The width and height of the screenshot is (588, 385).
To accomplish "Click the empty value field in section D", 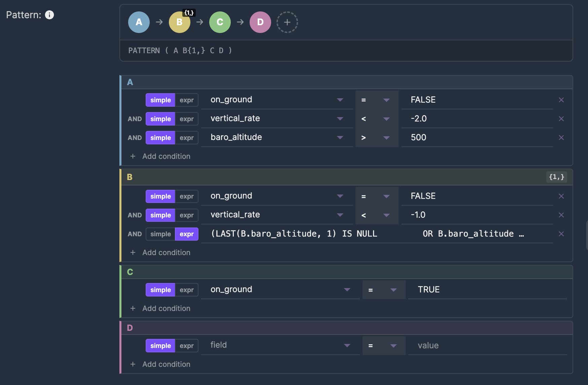I will 488,346.
